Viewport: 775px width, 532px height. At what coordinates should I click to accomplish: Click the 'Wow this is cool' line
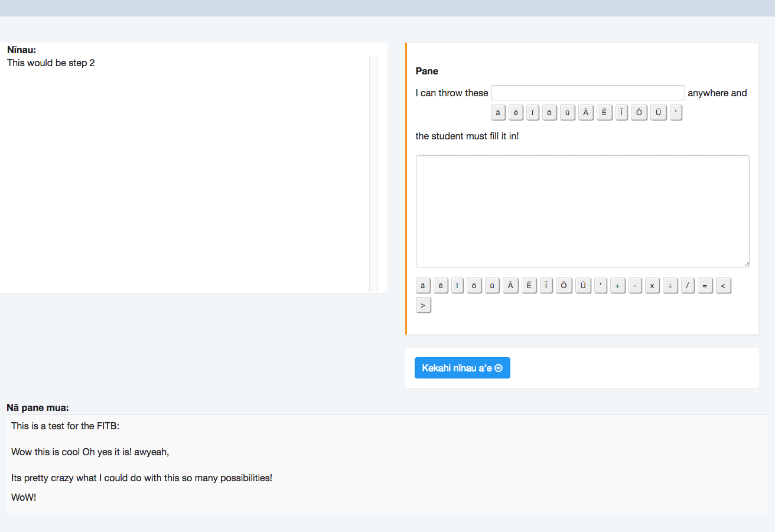tap(90, 452)
